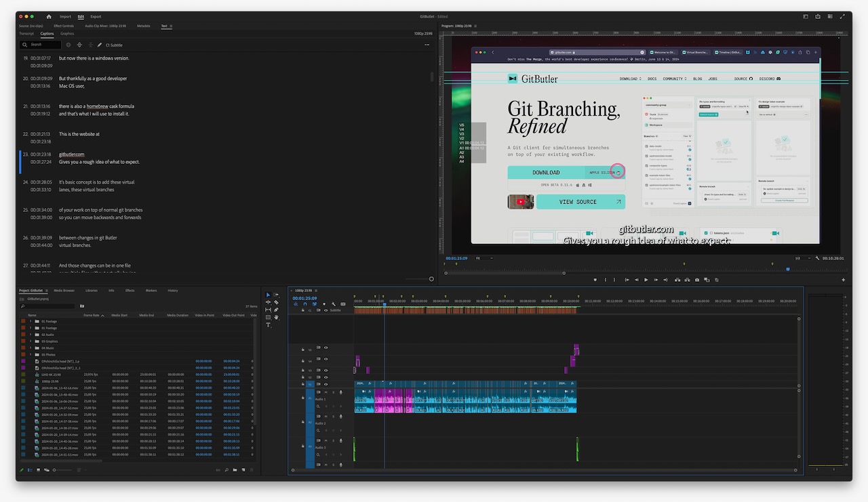Click the Export Frame camera icon
This screenshot has width=868, height=502.
(697, 280)
